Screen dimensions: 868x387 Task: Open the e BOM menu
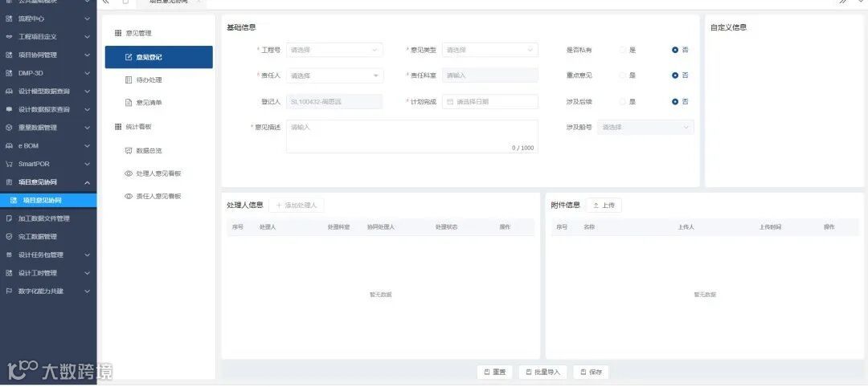[x=48, y=146]
